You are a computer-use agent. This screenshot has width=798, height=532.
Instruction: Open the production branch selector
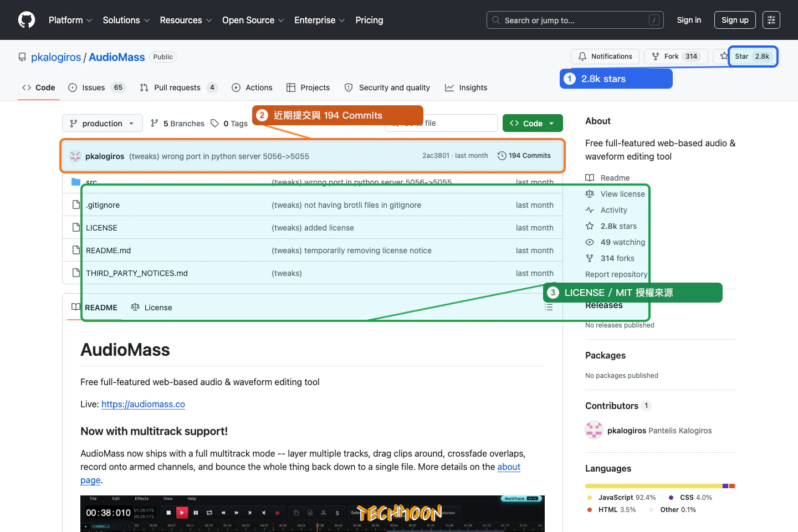tap(103, 123)
